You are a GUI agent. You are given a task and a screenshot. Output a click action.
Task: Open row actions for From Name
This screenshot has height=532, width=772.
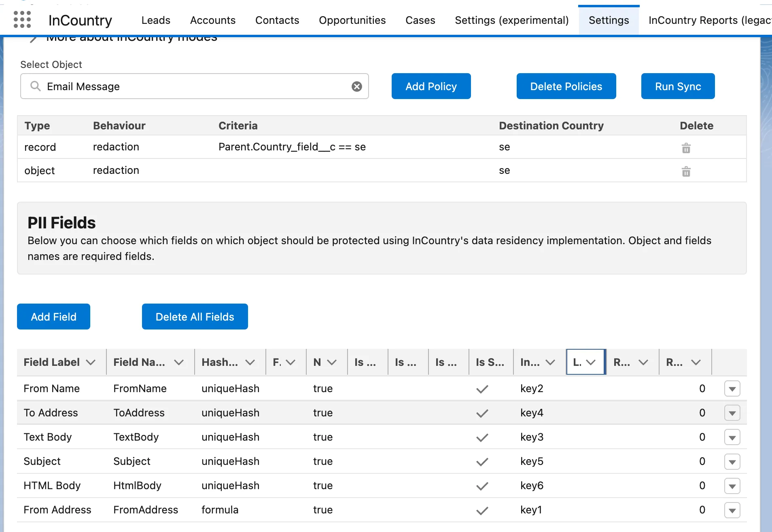coord(732,389)
